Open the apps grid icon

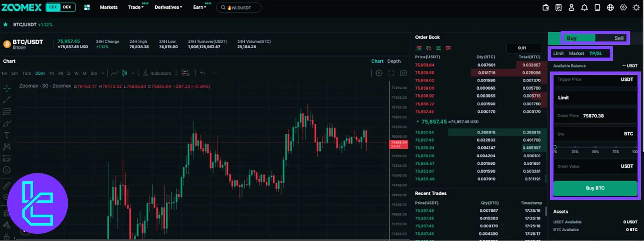(x=87, y=7)
